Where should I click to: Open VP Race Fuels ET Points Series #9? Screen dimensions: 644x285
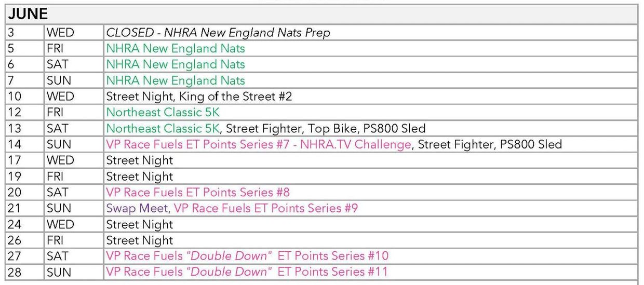[x=265, y=208]
